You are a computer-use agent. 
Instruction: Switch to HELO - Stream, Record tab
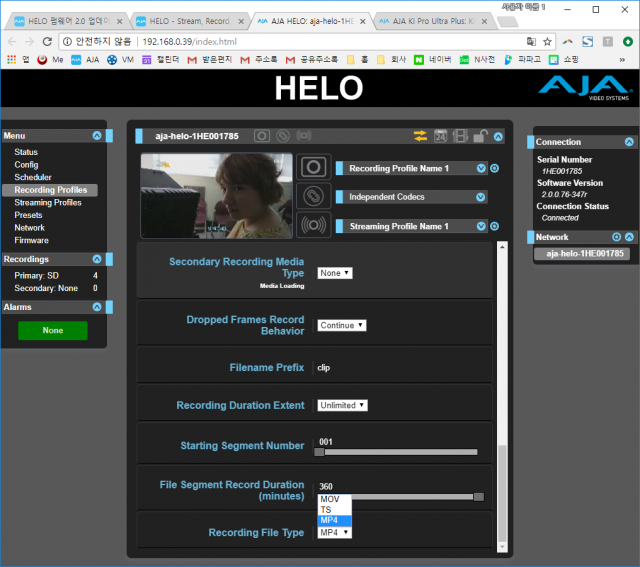click(x=189, y=21)
